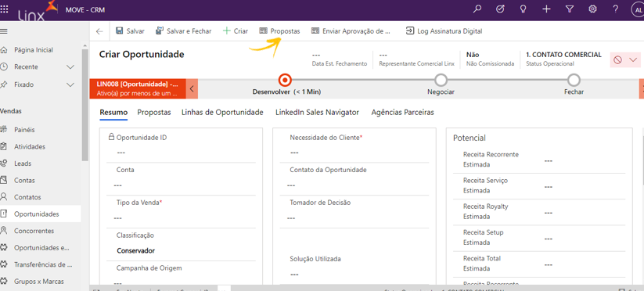Screen dimensions: 644x291
Task: Expand the Fixado section chevron
Action: 70,84
